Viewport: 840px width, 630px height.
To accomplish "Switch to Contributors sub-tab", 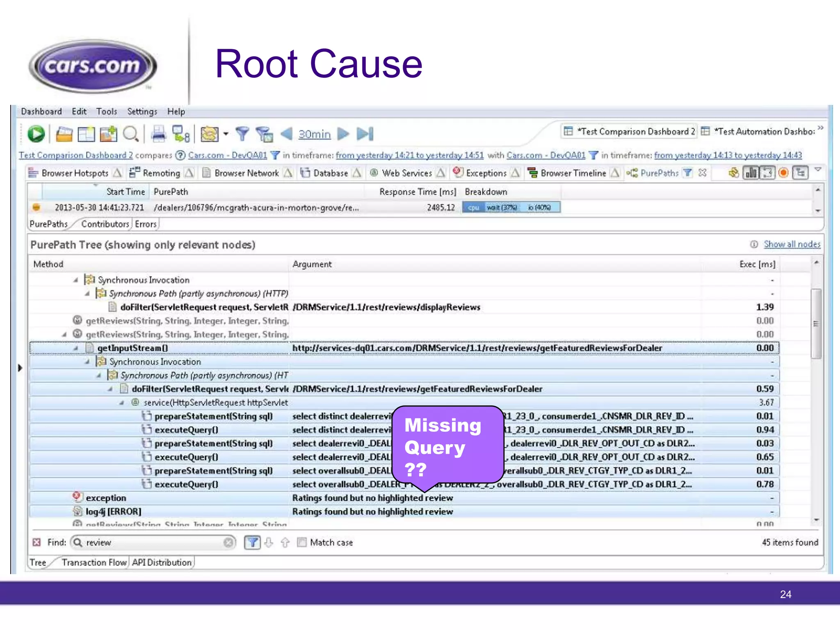I will (x=105, y=224).
